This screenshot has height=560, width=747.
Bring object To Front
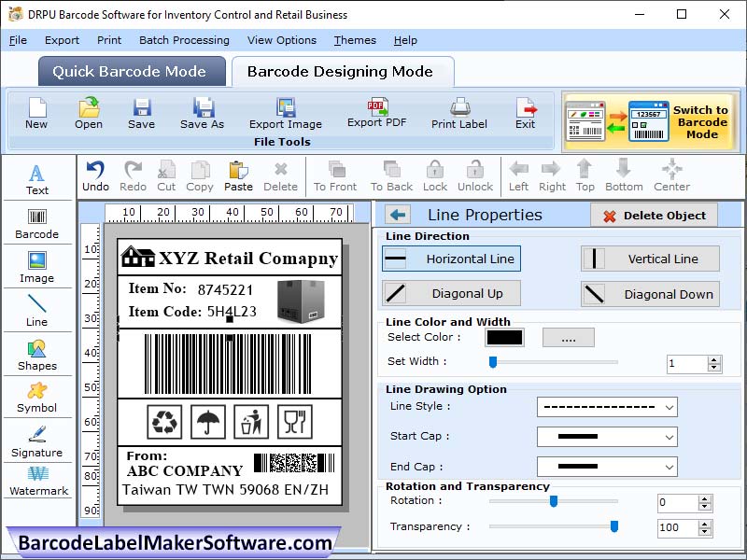point(335,176)
